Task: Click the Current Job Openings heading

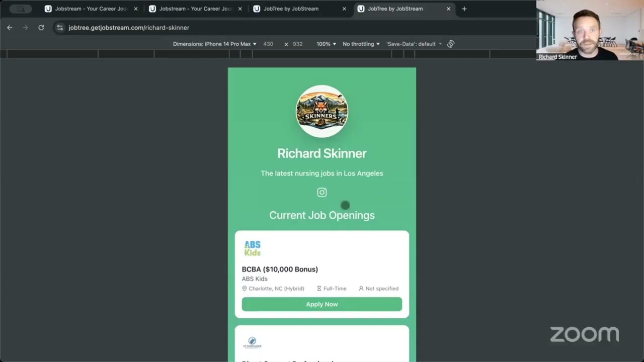Action: 322,215
